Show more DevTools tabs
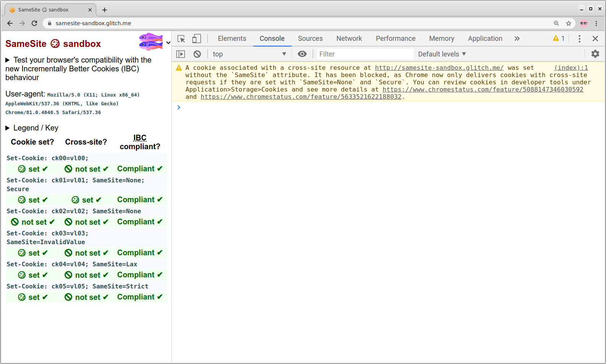The width and height of the screenshot is (606, 364). pos(517,39)
